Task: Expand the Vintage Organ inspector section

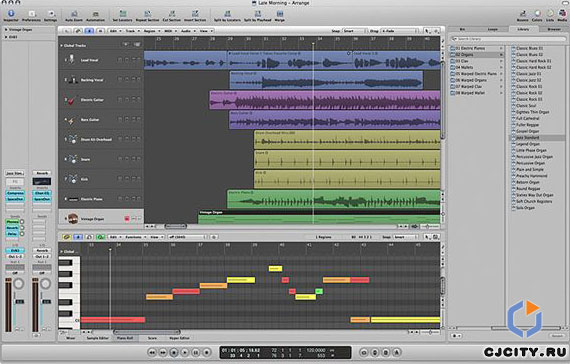Action: (x=6, y=29)
